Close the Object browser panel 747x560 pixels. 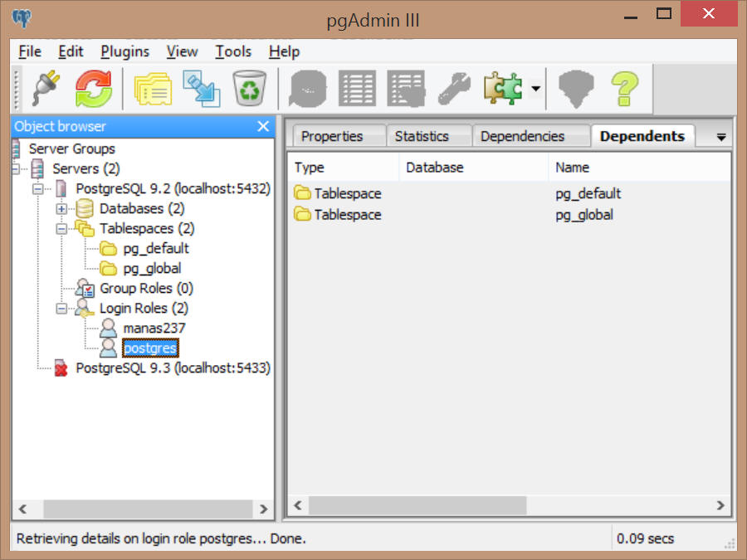(263, 126)
